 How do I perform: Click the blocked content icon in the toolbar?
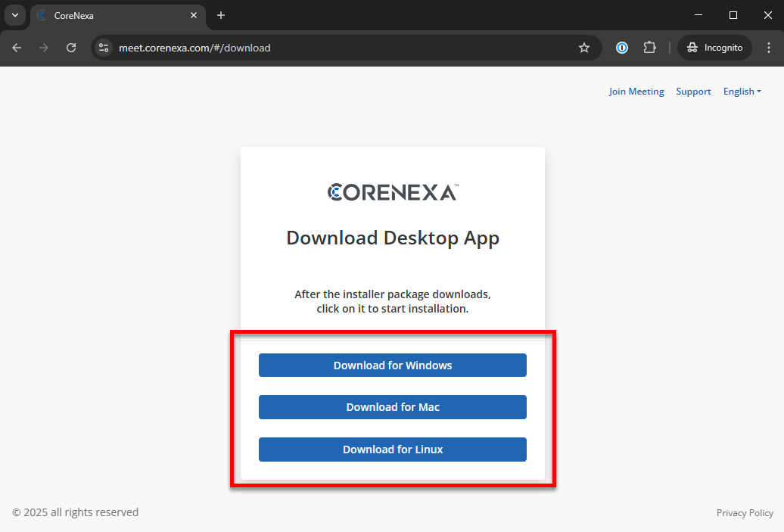pyautogui.click(x=621, y=48)
